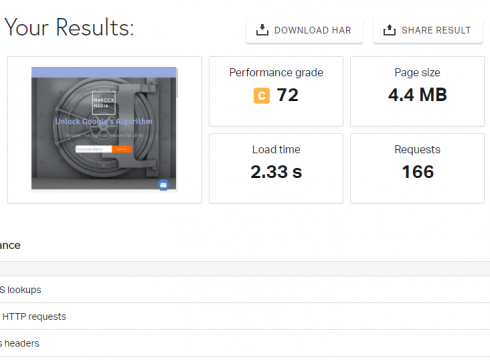This screenshot has width=490, height=360.
Task: Click the download icon beside DOWNLOAD HAR
Action: (x=262, y=30)
